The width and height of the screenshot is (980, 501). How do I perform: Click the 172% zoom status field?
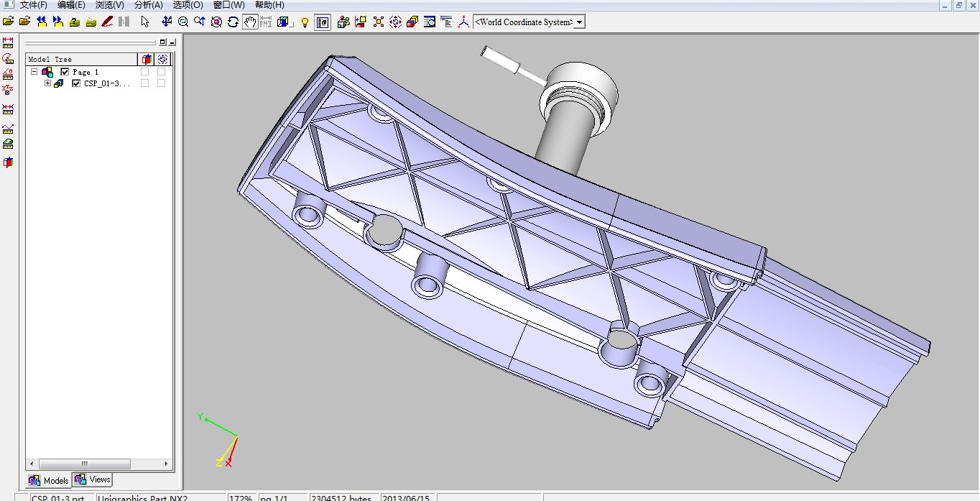pyautogui.click(x=241, y=497)
